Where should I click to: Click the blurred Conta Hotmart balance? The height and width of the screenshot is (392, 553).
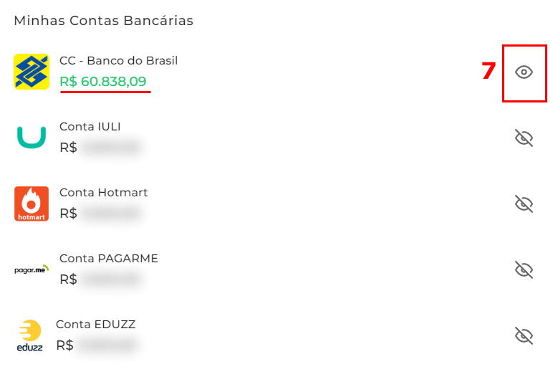[110, 214]
